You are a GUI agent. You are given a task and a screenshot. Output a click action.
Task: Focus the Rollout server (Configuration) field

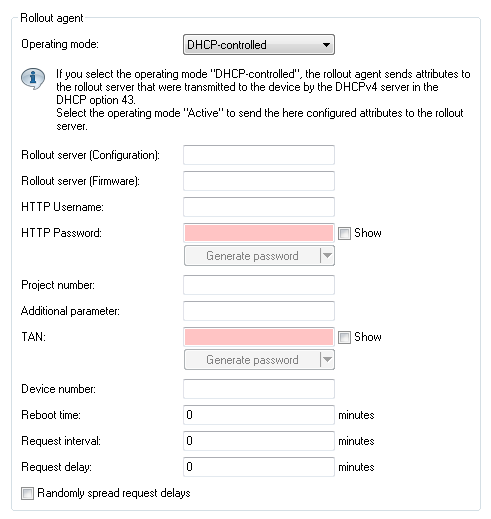click(259, 155)
